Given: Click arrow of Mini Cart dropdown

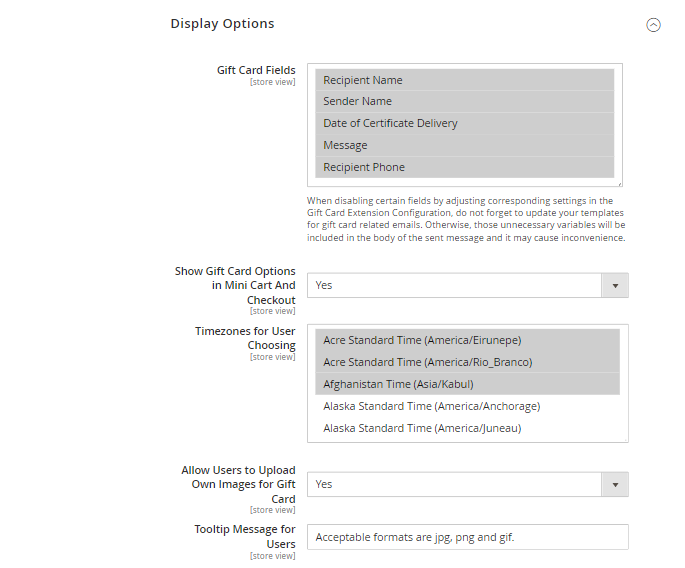Looking at the screenshot, I should 614,285.
